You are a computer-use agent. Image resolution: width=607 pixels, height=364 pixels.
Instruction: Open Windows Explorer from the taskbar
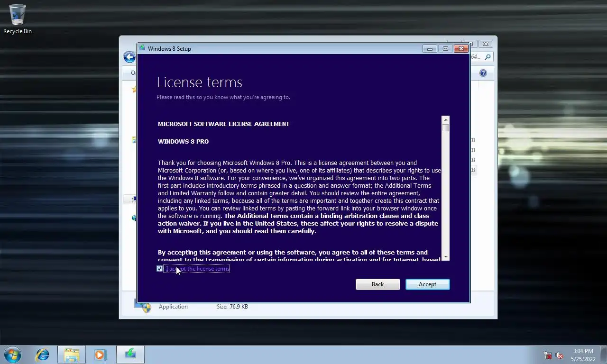(72, 355)
